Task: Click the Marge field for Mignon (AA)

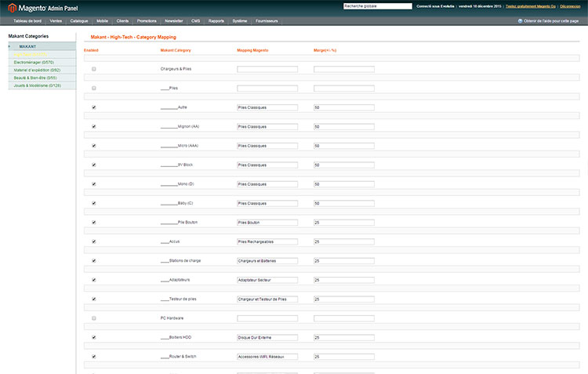Action: point(344,126)
